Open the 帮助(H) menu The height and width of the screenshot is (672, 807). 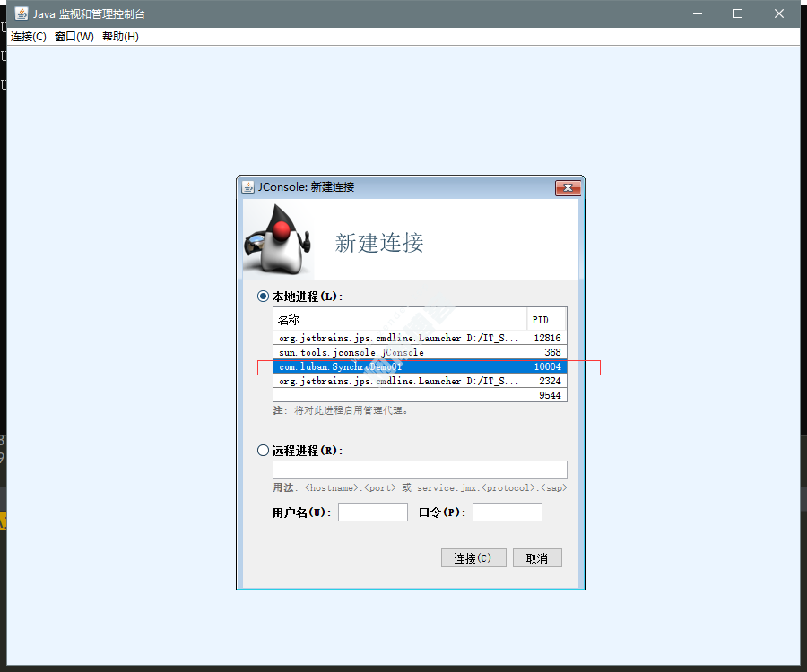pyautogui.click(x=120, y=37)
